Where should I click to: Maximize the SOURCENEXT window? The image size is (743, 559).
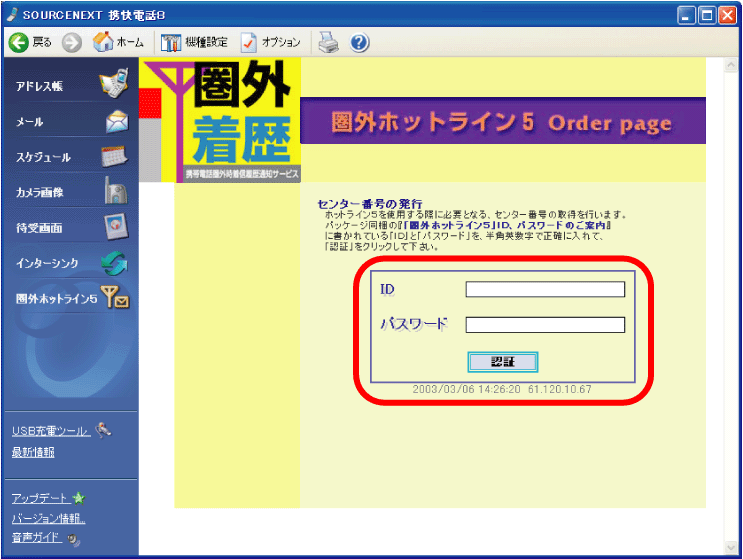(707, 15)
